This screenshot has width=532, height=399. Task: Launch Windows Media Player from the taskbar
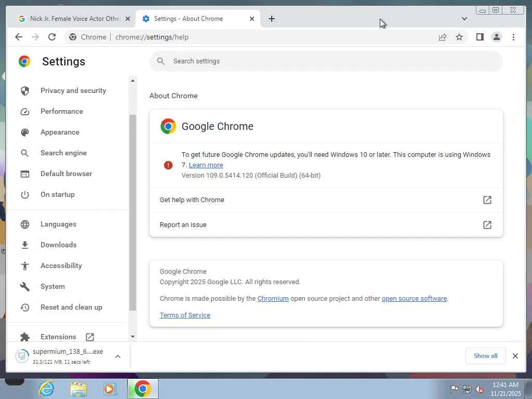pos(110,389)
